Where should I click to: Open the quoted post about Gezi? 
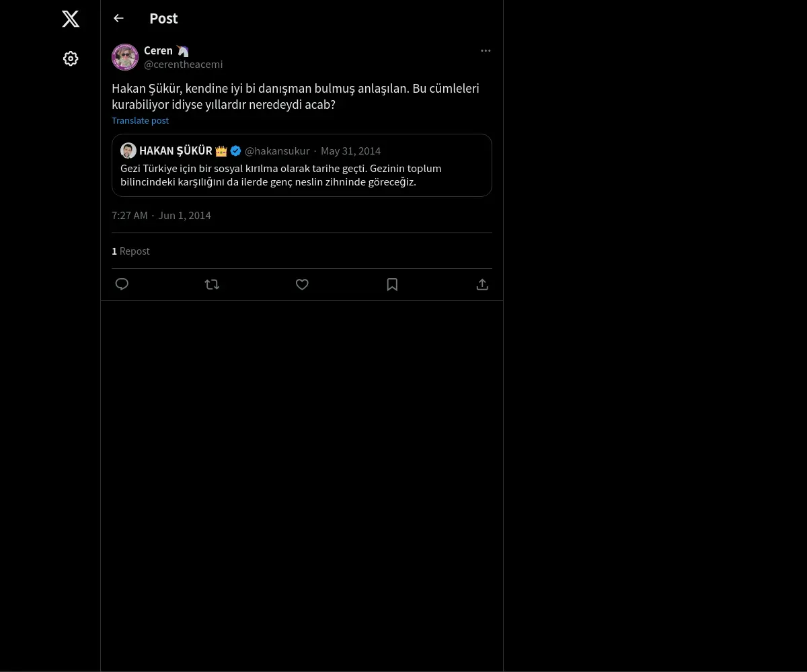click(301, 175)
